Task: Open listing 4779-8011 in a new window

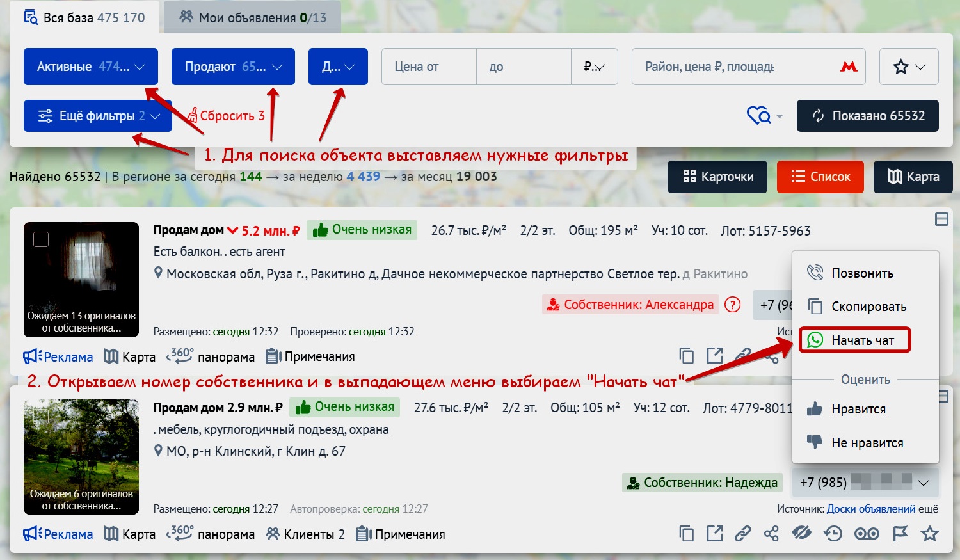Action: [714, 533]
